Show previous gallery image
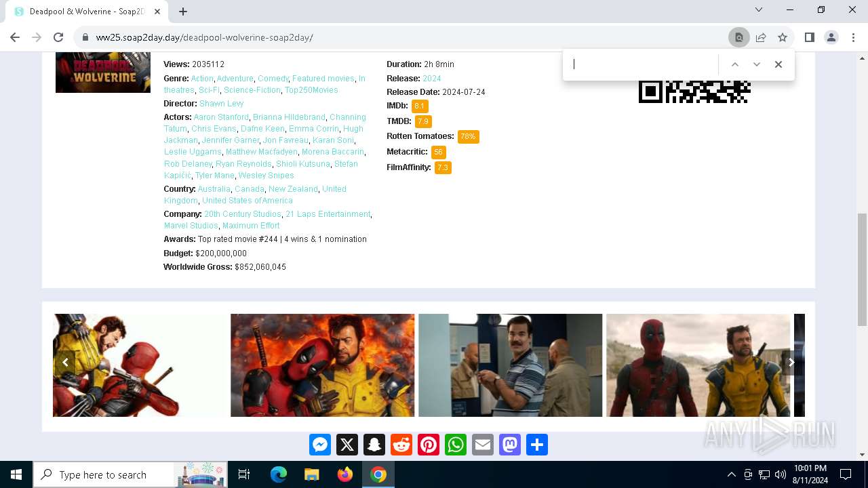This screenshot has width=868, height=488. pos(65,362)
